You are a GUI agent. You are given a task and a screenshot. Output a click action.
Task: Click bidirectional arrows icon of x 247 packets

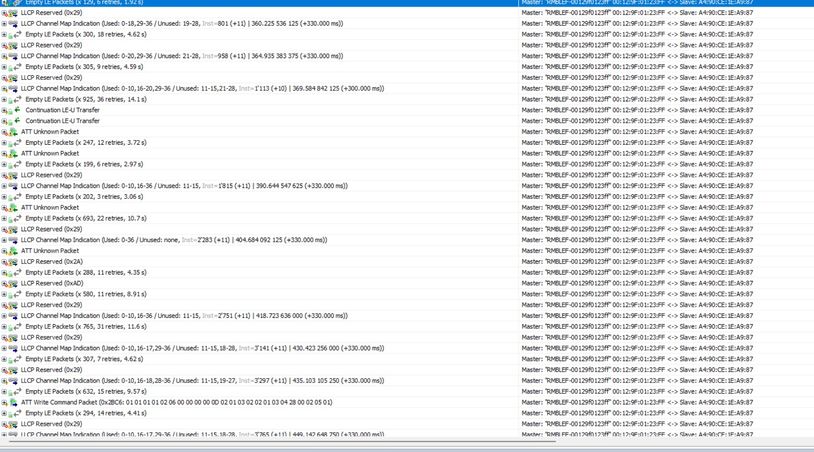(18, 143)
